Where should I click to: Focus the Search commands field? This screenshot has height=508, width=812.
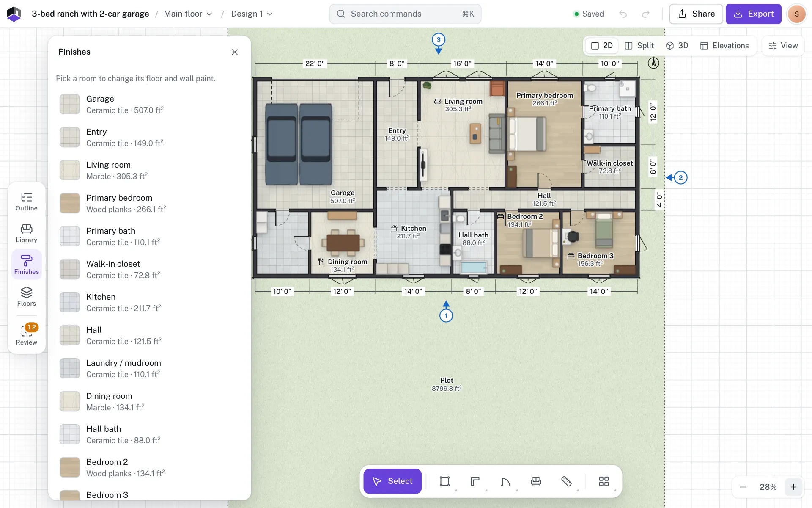(405, 14)
